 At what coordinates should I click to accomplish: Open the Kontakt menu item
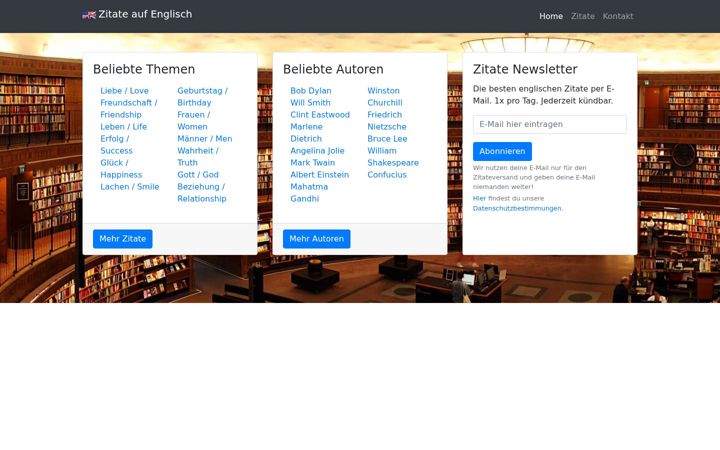(x=618, y=16)
